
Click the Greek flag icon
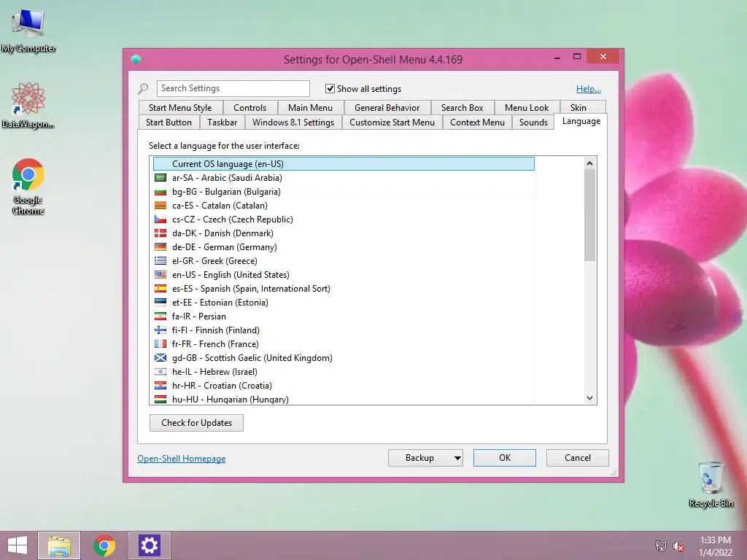tap(160, 260)
